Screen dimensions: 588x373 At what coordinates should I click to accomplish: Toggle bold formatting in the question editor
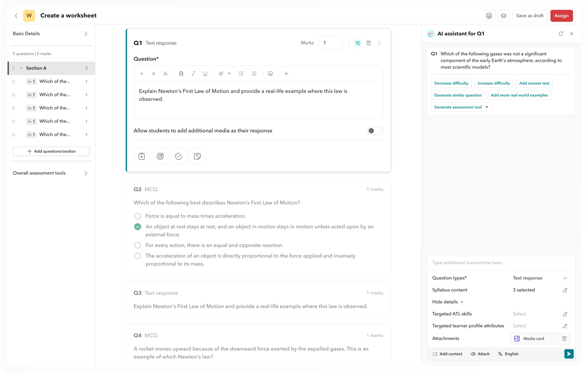tap(181, 74)
